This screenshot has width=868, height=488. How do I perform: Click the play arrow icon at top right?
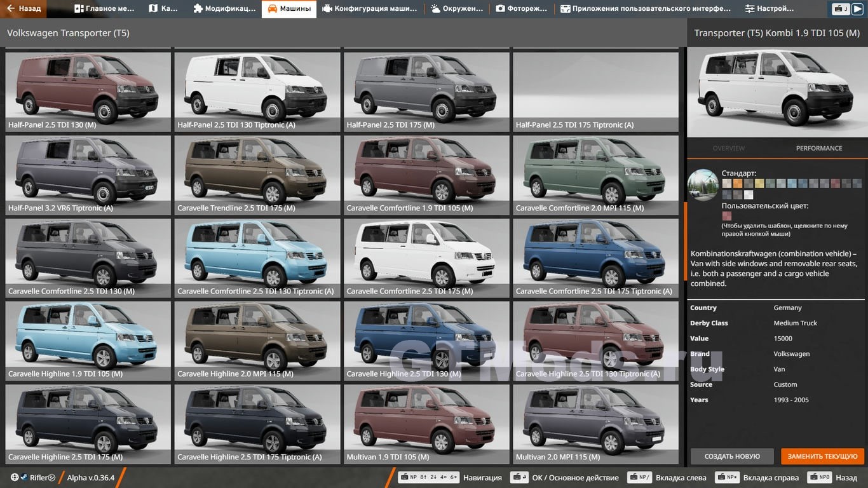pos(857,9)
